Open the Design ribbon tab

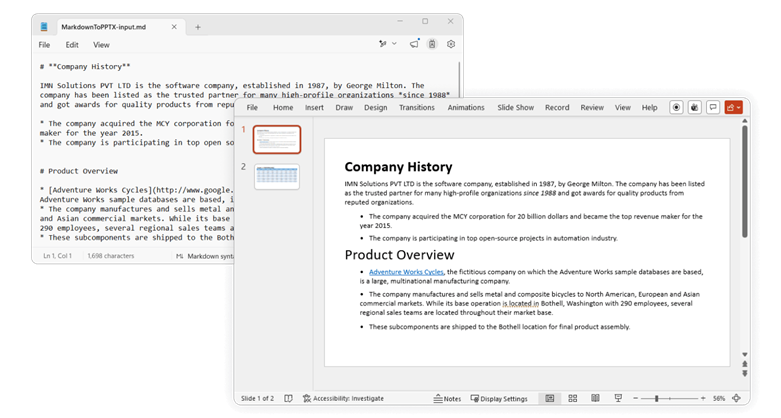376,108
